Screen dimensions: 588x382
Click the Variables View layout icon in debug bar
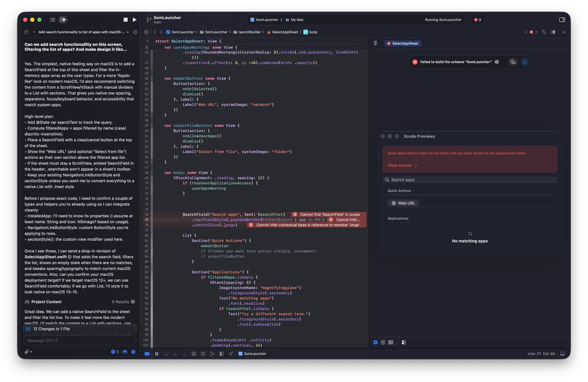pyautogui.click(x=194, y=354)
